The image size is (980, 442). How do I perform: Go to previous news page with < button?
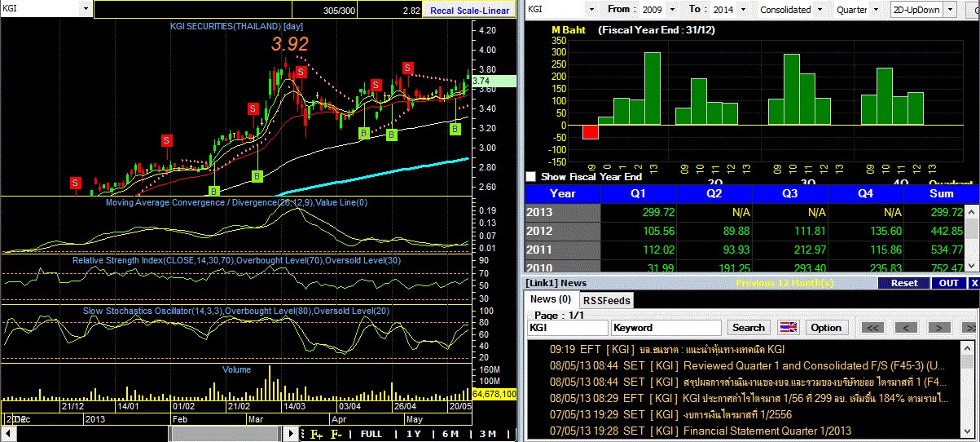tap(906, 327)
